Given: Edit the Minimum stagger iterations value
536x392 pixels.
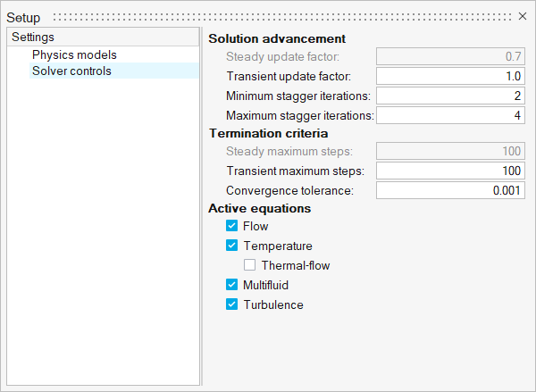Looking at the screenshot, I should 451,96.
